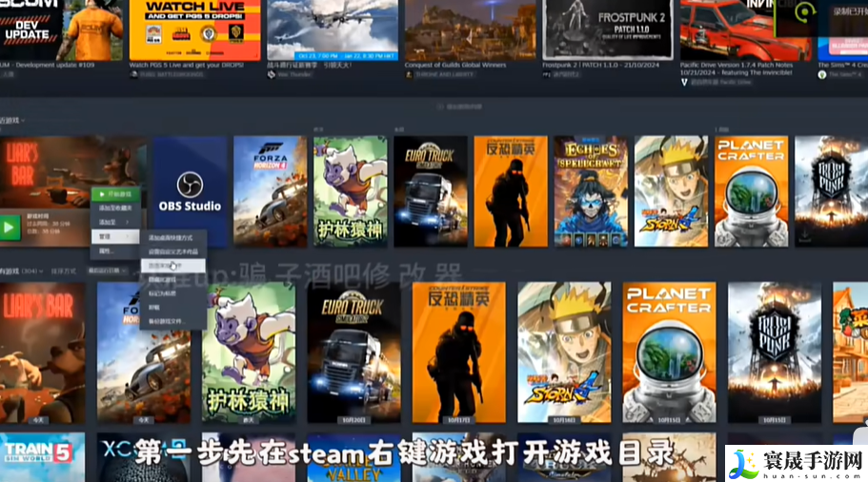The width and height of the screenshot is (868, 482).
Task: Open the Frostpunk 2 Patch 1.1.0 news image
Action: [x=608, y=30]
